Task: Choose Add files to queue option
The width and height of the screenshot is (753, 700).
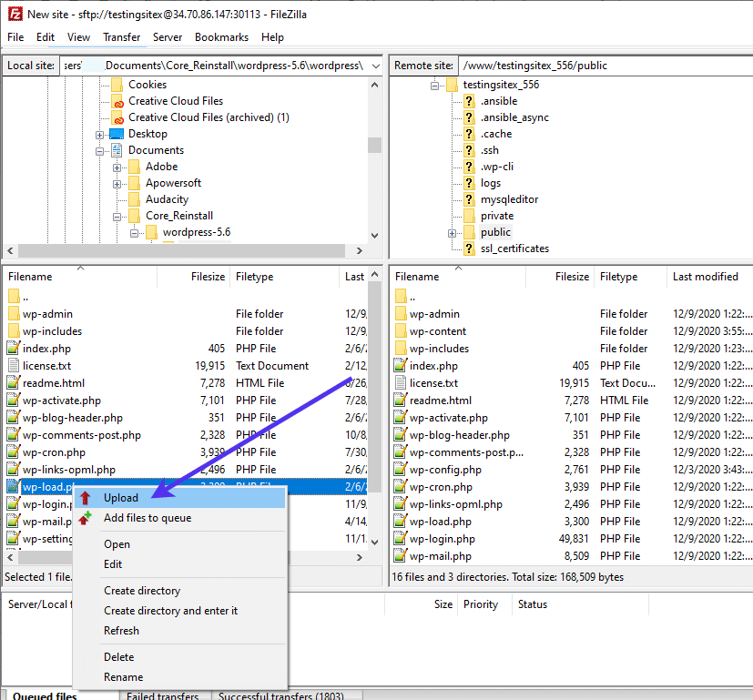Action: click(148, 518)
